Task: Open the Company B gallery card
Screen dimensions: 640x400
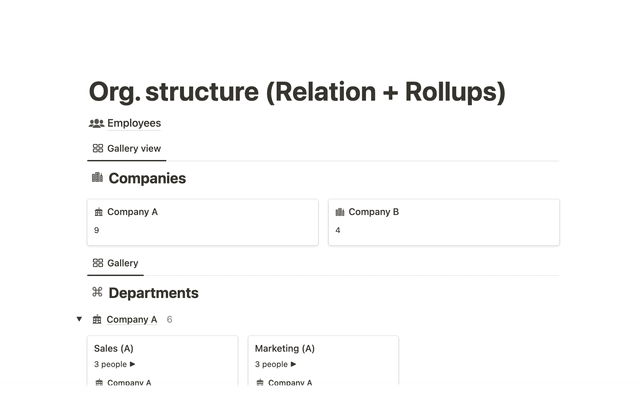Action: (x=443, y=222)
